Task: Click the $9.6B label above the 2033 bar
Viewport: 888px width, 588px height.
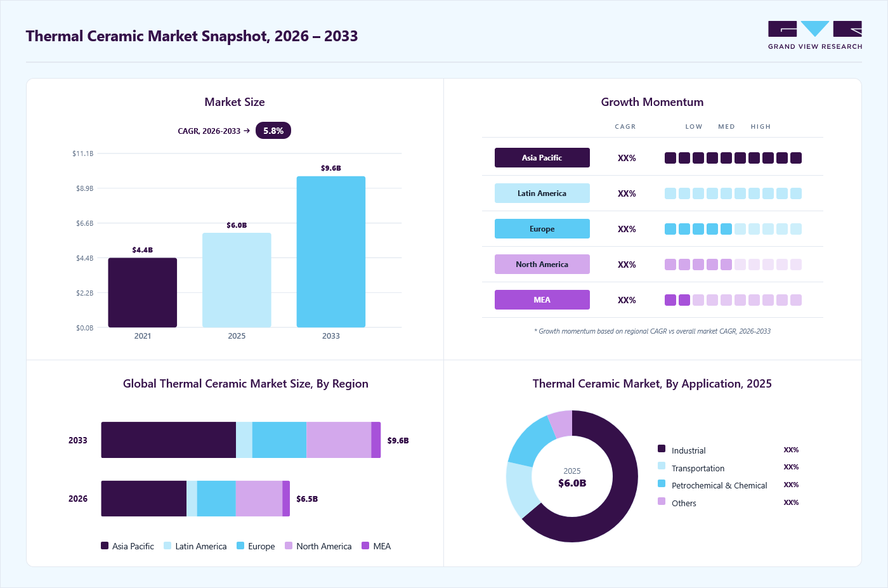Action: point(331,168)
